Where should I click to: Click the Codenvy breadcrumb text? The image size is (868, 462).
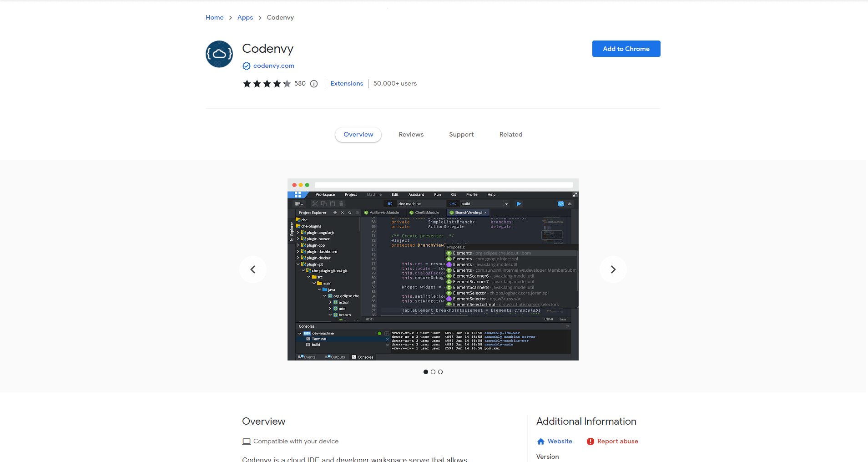280,18
